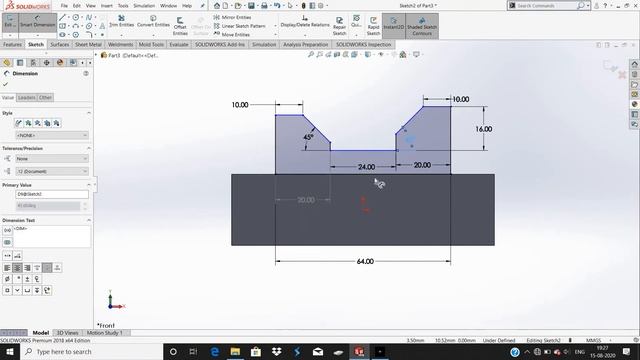Click the Home icon in quick toolbar
Viewport: 640px width, 360px height.
(x=217, y=6)
